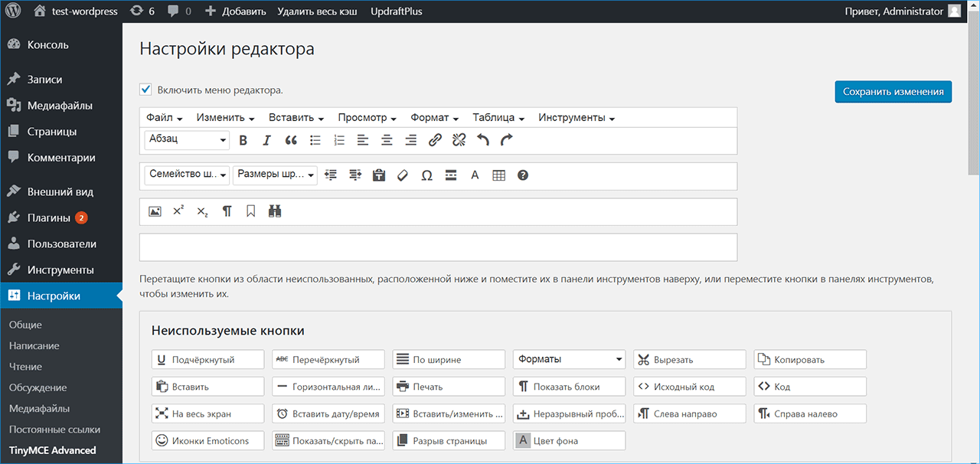
Task: Click the find and replace binoculars icon
Action: click(x=275, y=211)
